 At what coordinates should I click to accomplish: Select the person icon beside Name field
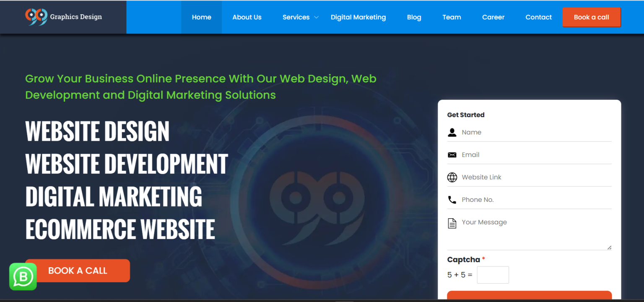point(452,132)
